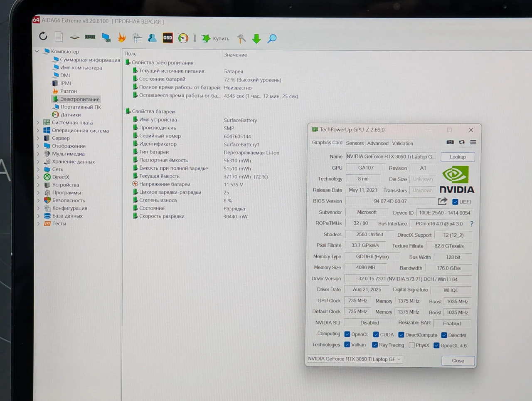532x401 pixels.
Task: Click the Поле column header
Action: coord(131,54)
